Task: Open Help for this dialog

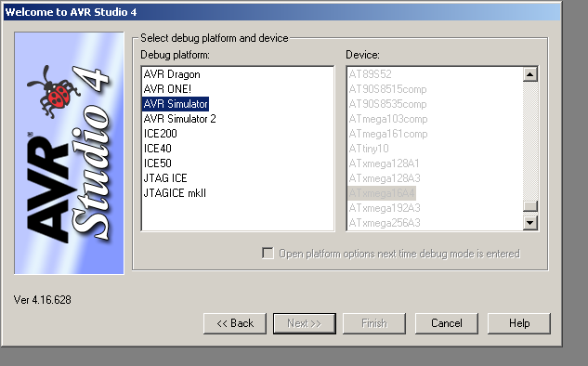Action: 519,323
